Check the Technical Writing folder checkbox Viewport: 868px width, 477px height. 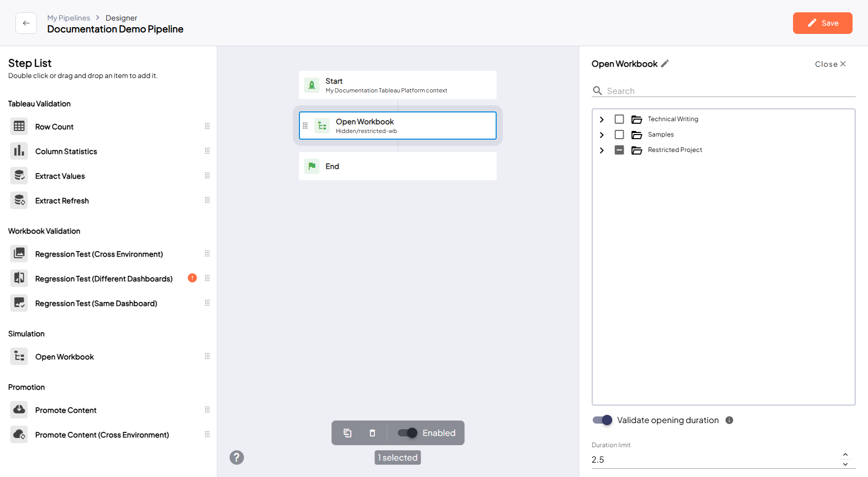pos(619,119)
